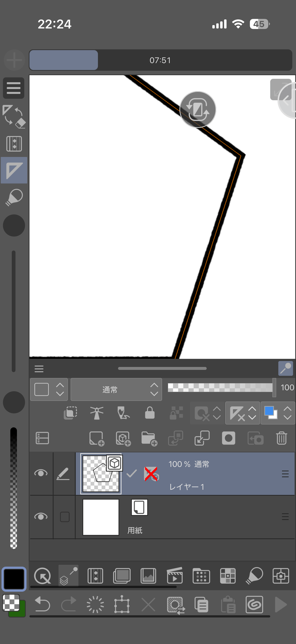Check the empty box on 用紙 row
The height and width of the screenshot is (644, 296).
pos(65,517)
